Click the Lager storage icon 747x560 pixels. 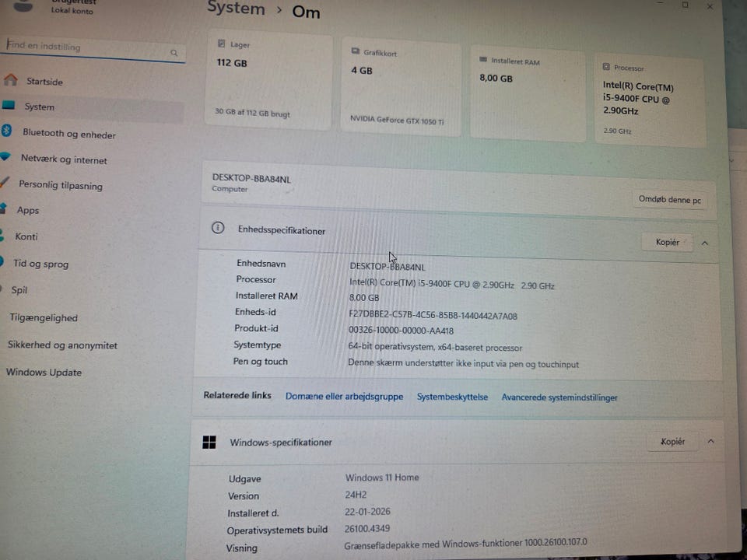pyautogui.click(x=222, y=44)
